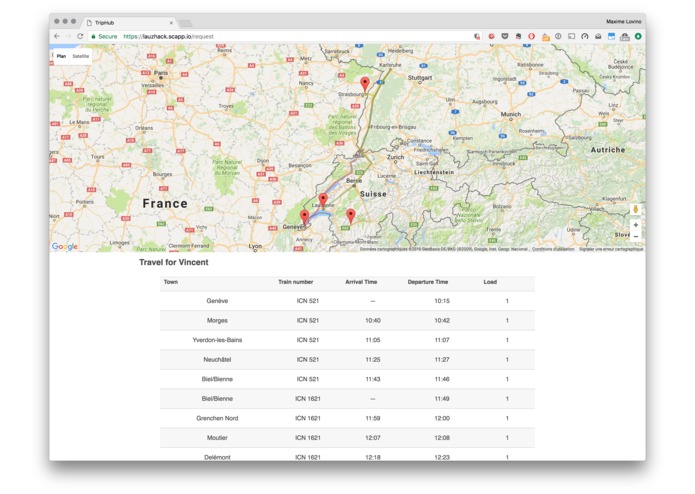Click Biel/Bienne in the 11:49 departure row
Screen dimensions: 695x494
pos(217,398)
